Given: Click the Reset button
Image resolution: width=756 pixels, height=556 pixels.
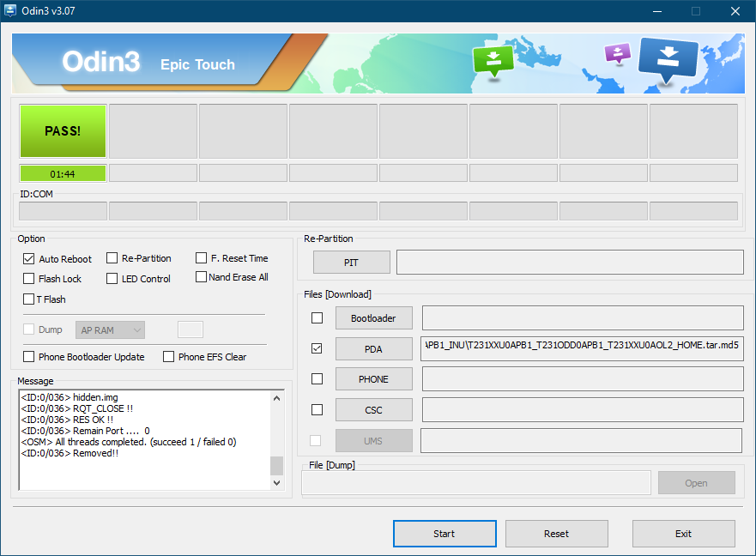Looking at the screenshot, I should click(556, 534).
